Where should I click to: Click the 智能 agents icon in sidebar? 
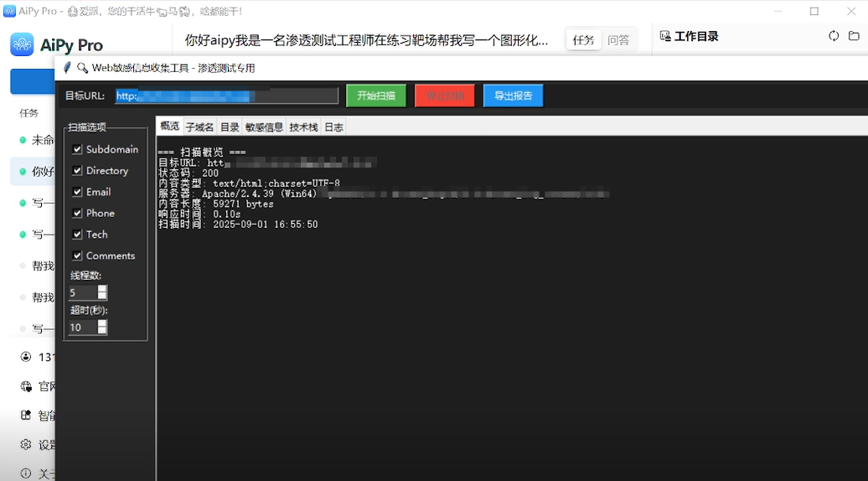coord(26,415)
